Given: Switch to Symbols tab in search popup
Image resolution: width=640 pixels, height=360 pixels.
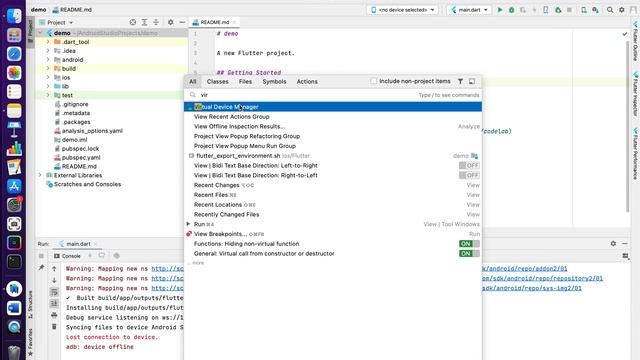Looking at the screenshot, I should pos(274,82).
